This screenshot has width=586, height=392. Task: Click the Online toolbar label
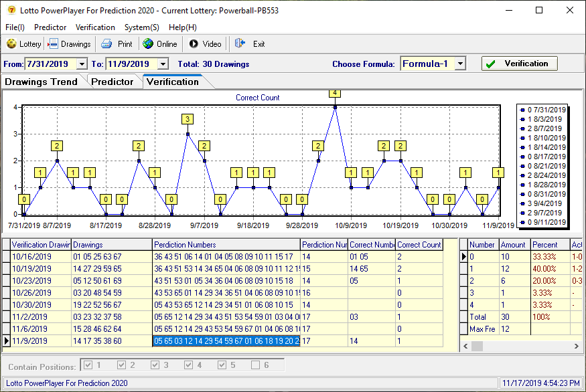coord(167,44)
